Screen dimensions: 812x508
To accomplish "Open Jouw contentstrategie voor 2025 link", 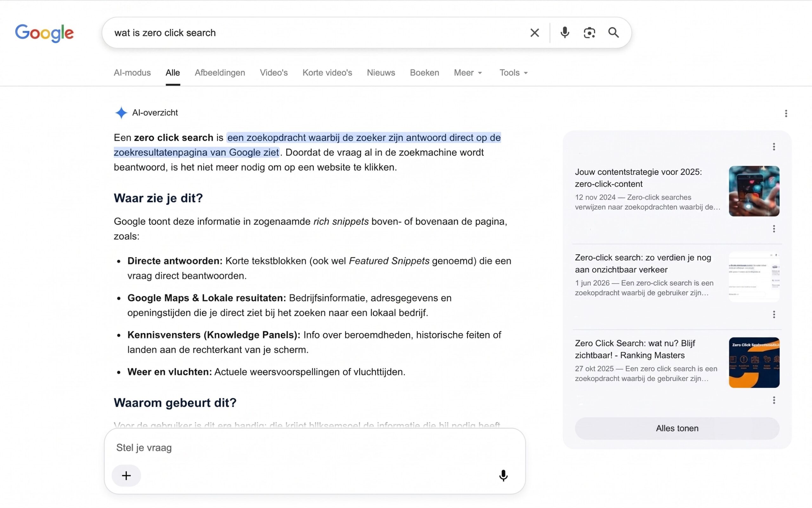I will [638, 178].
